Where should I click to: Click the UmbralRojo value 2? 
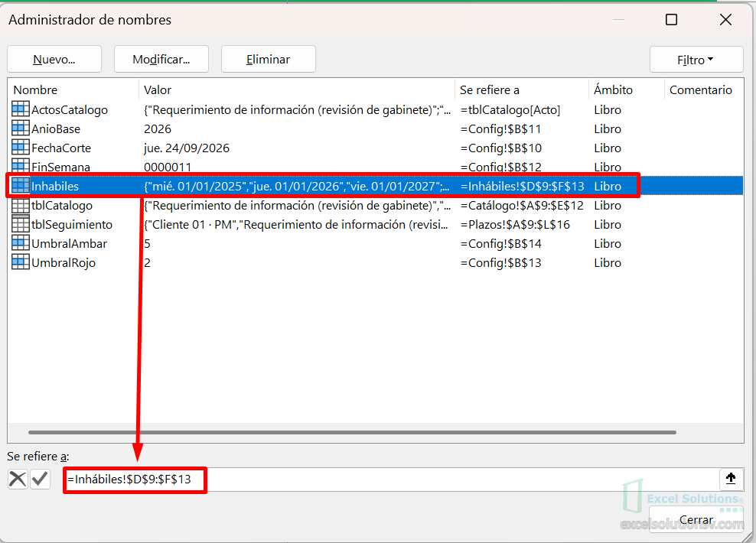147,263
